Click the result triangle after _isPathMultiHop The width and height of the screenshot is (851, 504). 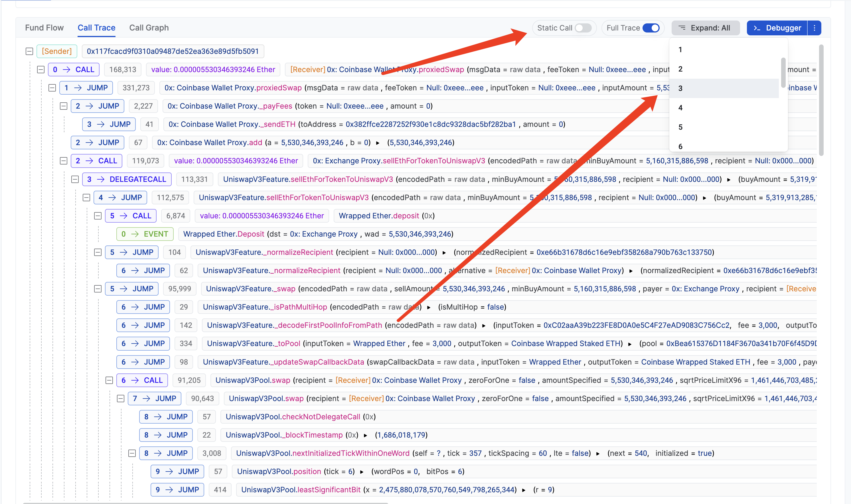(429, 307)
